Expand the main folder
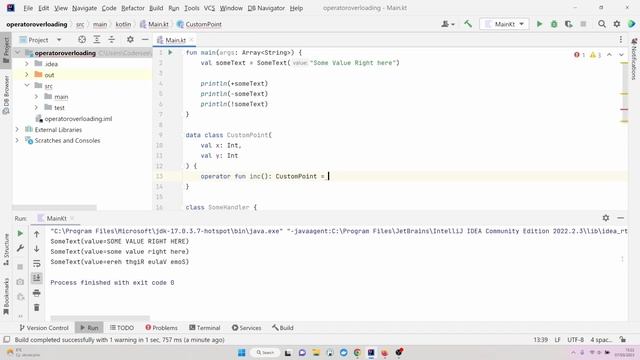Viewport: 640px width, 360px height. coord(36,97)
